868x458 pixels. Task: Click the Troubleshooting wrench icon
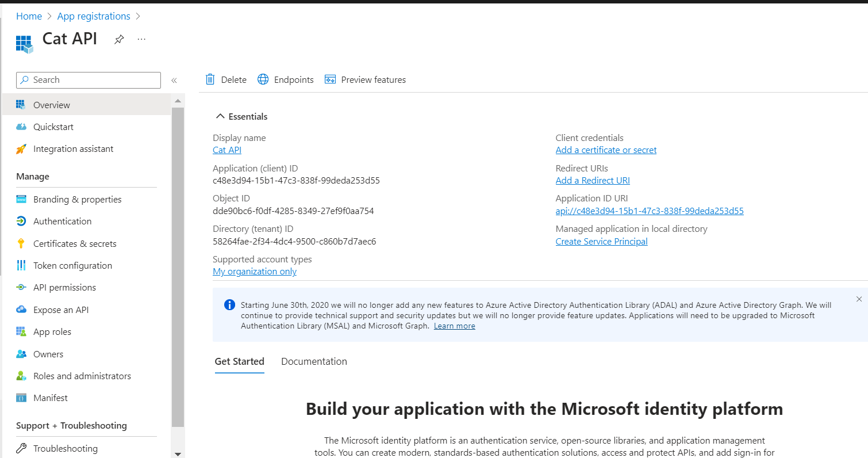tap(21, 448)
